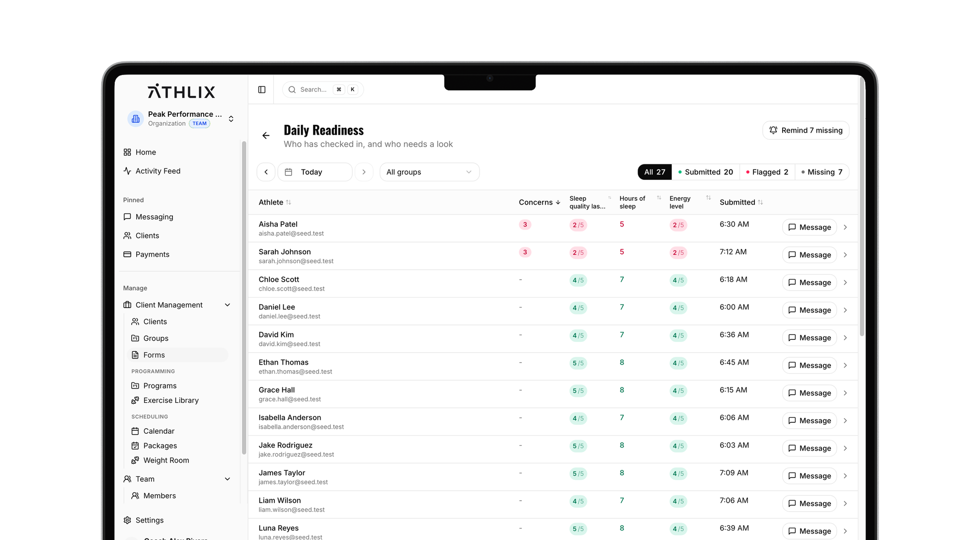Message Aisha Patel

point(810,228)
